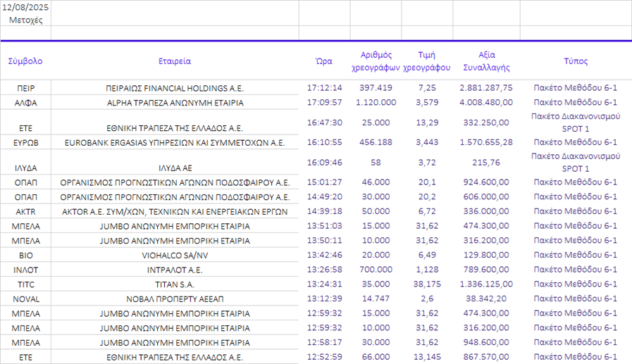Select the value 1.570.655,28 cell
Screen dimensions: 632x364
click(486, 142)
